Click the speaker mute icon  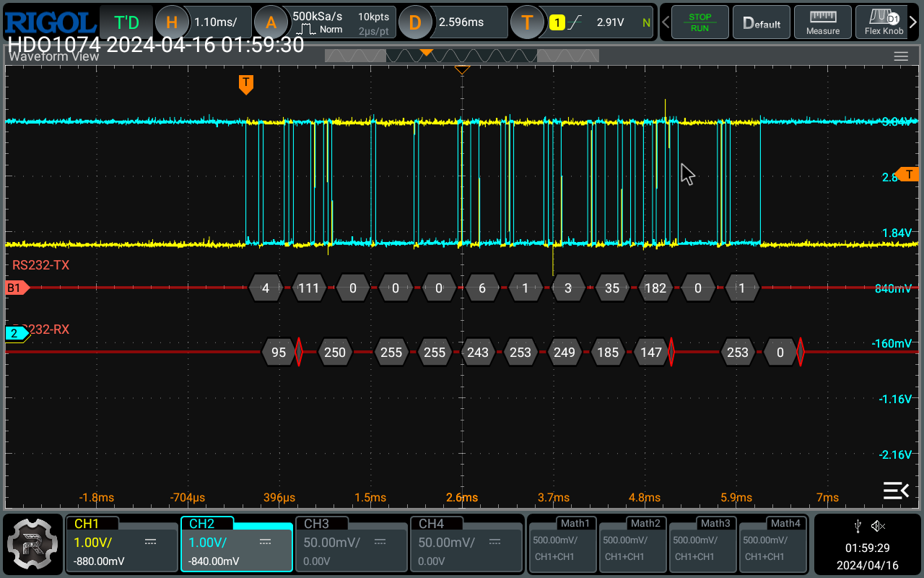tap(878, 526)
